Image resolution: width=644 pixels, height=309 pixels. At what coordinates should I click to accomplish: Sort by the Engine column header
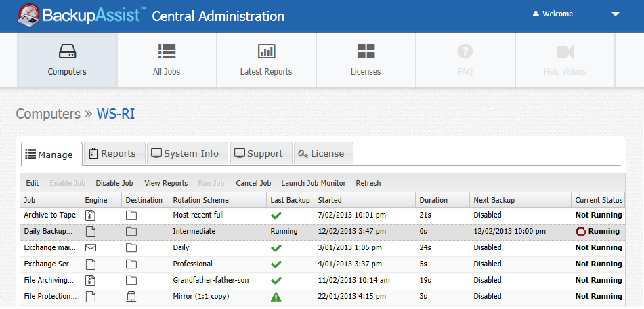point(101,200)
